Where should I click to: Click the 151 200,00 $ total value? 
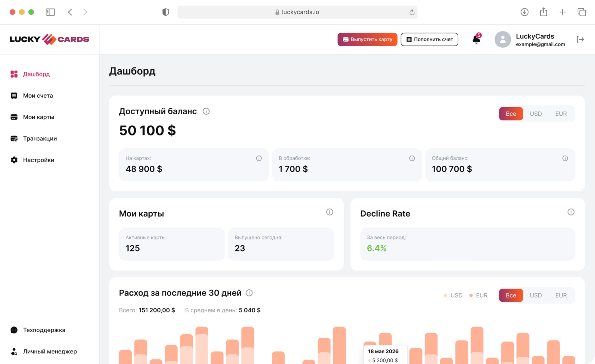(157, 310)
